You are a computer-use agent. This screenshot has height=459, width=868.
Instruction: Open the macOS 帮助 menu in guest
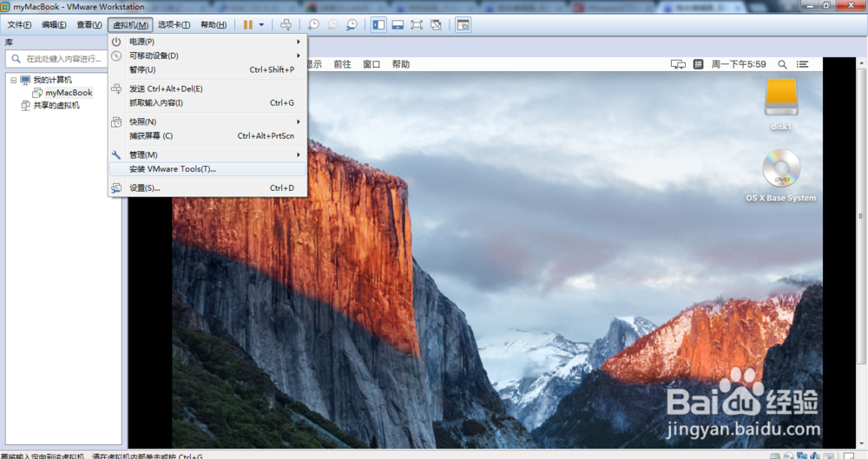(x=401, y=64)
